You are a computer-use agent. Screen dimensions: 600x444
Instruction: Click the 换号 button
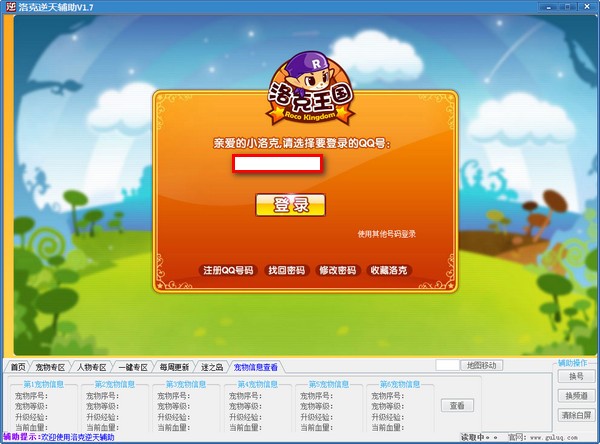pos(576,376)
